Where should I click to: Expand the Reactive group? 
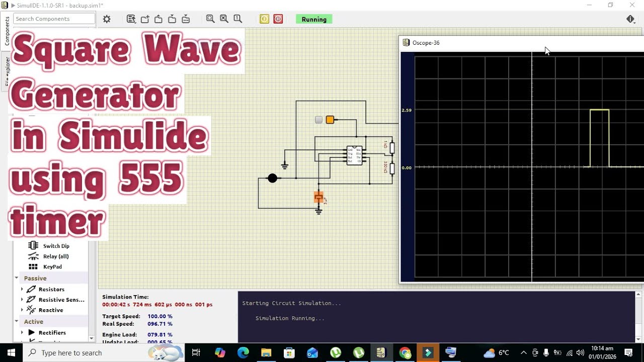pyautogui.click(x=22, y=310)
